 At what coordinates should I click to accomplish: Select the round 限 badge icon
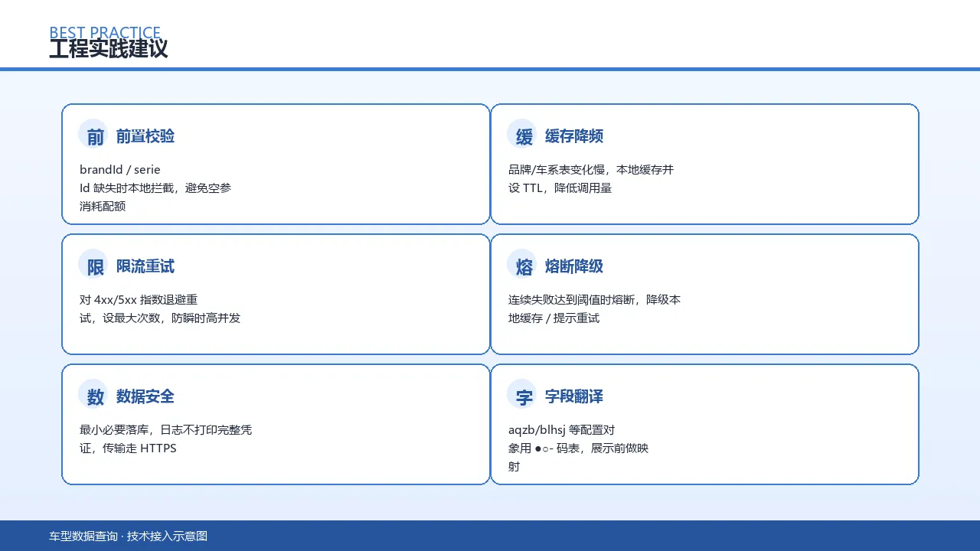[x=94, y=265]
